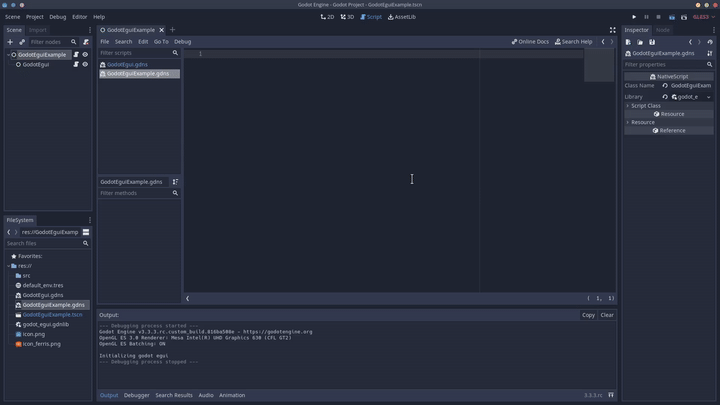Save the edited resource
The image size is (720, 405).
point(652,42)
